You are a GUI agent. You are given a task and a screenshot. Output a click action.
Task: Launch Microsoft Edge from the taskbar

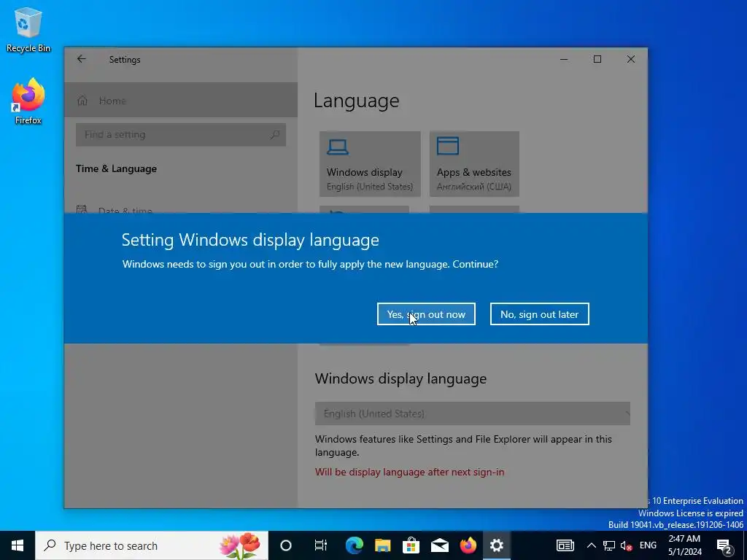(x=354, y=545)
